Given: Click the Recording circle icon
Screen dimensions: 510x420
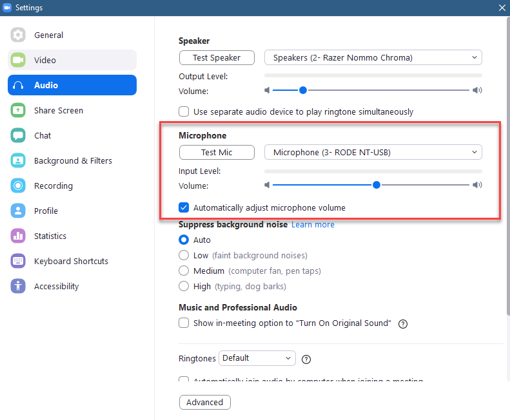Looking at the screenshot, I should [18, 186].
